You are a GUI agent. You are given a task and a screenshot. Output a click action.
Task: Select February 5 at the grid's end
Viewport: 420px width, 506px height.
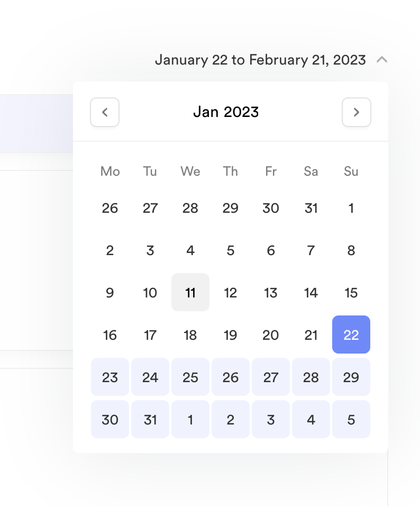click(351, 419)
